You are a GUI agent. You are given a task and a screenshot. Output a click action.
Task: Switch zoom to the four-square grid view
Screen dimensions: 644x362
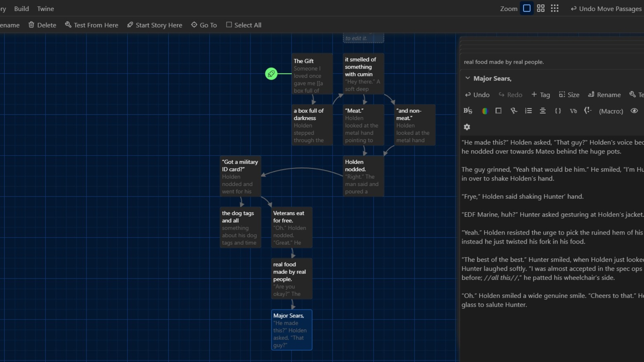tap(541, 8)
